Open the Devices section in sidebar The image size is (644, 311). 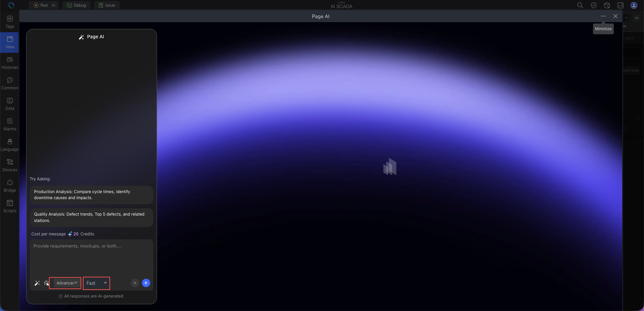(10, 166)
